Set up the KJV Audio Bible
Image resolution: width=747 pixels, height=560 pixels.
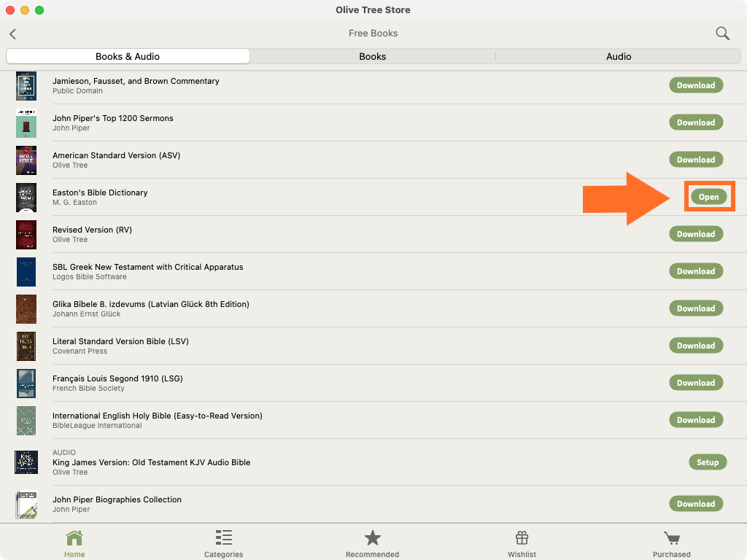coord(708,462)
